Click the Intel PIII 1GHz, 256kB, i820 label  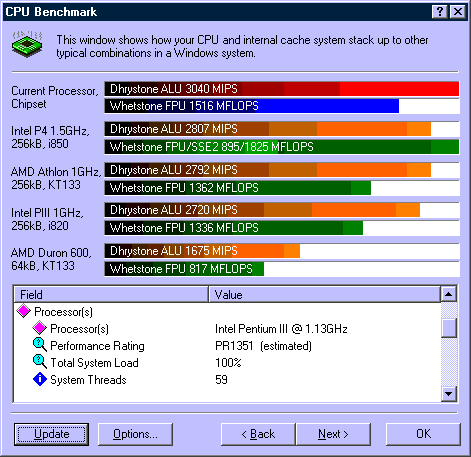(x=47, y=219)
